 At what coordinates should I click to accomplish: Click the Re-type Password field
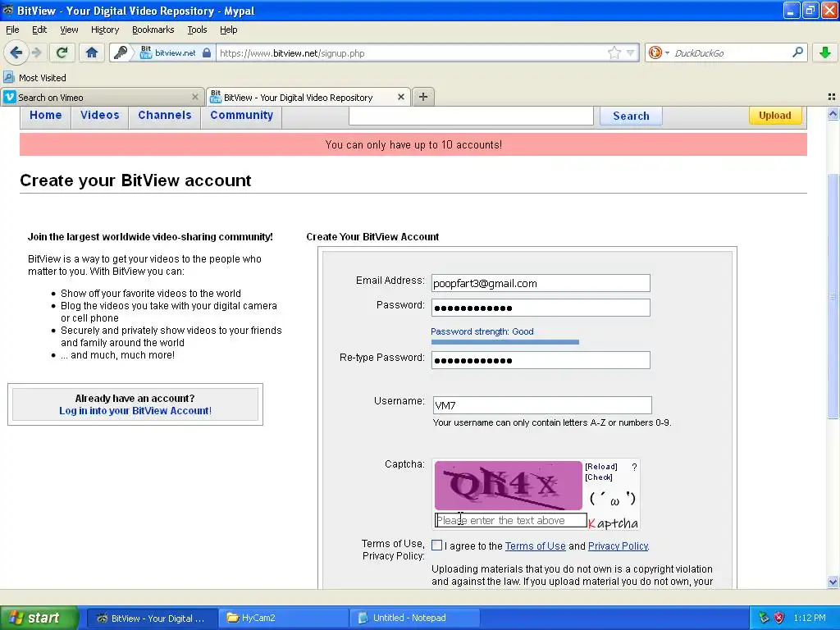[541, 360]
